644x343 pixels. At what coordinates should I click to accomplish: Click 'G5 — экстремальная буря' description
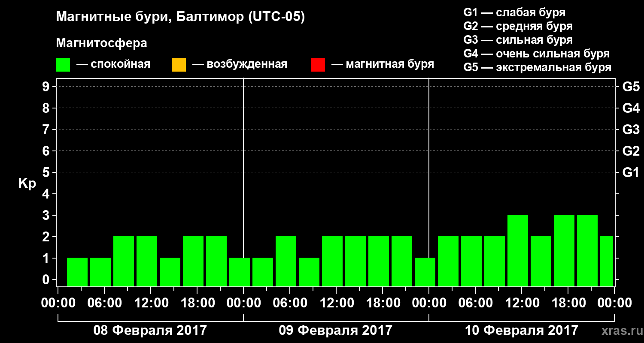(x=538, y=68)
